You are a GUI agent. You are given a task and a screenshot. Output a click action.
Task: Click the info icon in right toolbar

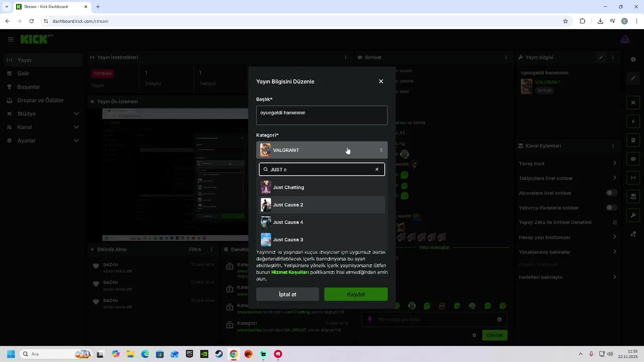[633, 59]
